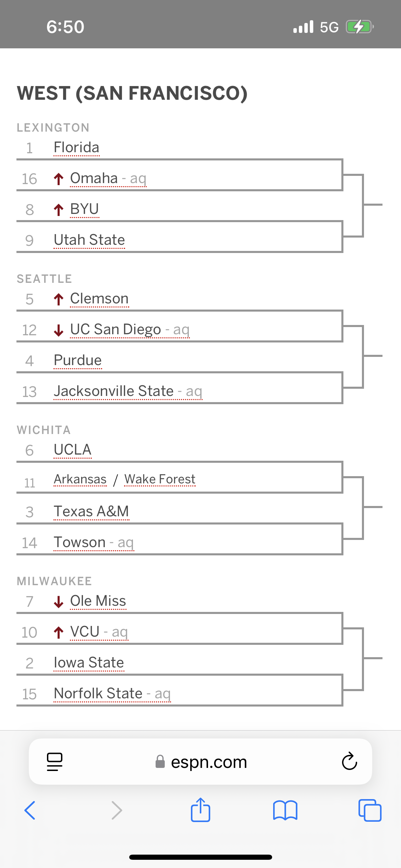Open the Utah State team link
This screenshot has width=401, height=868.
[89, 240]
